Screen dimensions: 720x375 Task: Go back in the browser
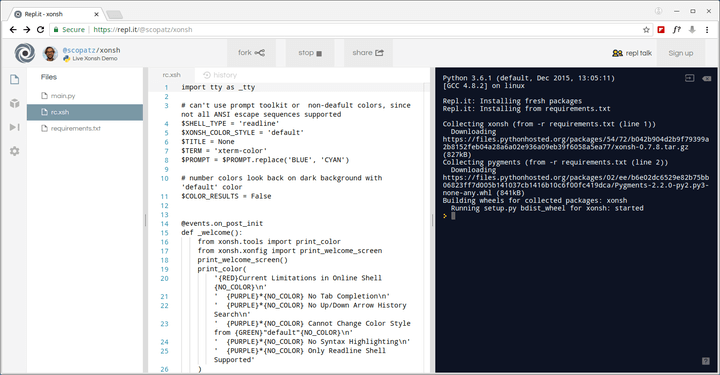tap(13, 29)
